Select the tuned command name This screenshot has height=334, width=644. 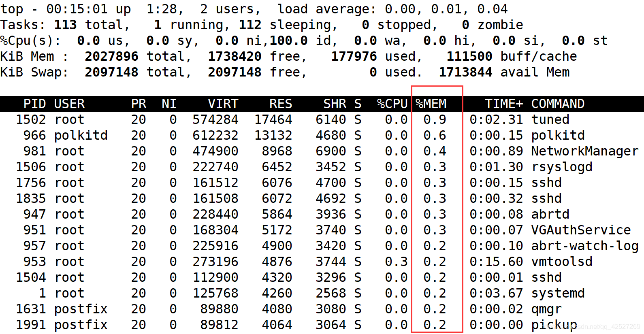(550, 120)
